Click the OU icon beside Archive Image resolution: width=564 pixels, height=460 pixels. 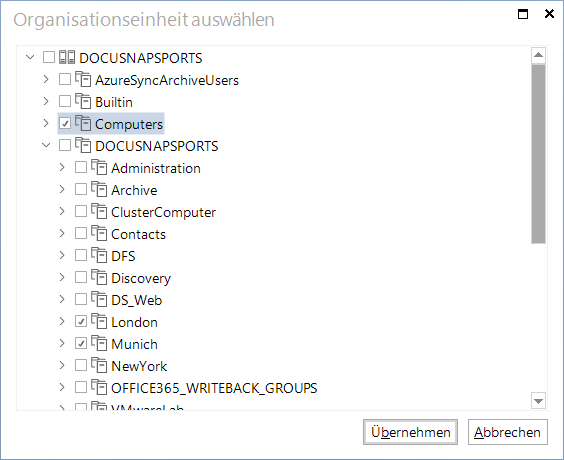[x=99, y=190]
